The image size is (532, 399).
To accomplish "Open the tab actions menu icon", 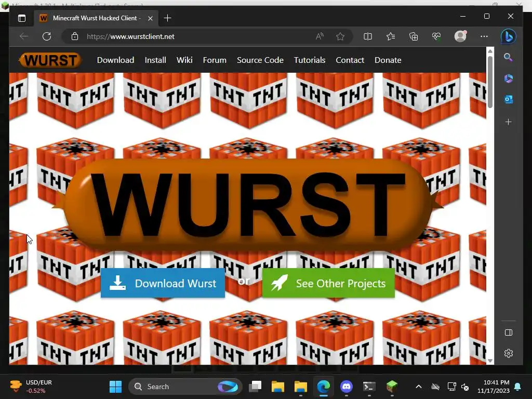I will coord(22,18).
